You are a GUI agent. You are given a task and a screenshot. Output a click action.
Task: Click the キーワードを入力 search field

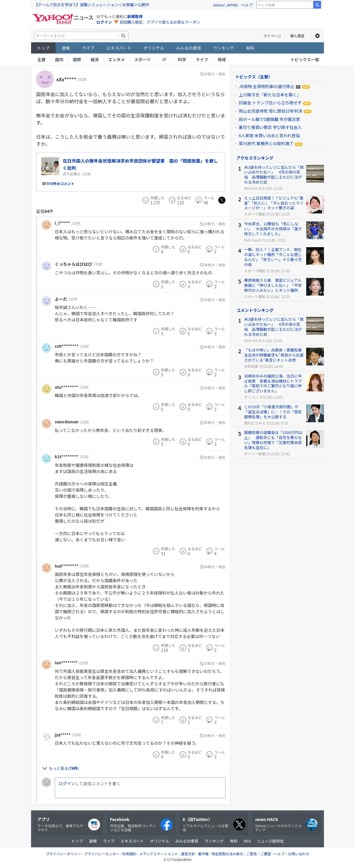pos(76,36)
